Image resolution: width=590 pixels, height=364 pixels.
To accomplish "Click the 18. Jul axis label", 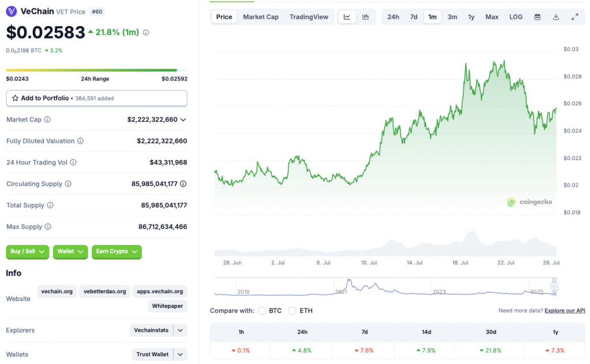I will pos(460,263).
